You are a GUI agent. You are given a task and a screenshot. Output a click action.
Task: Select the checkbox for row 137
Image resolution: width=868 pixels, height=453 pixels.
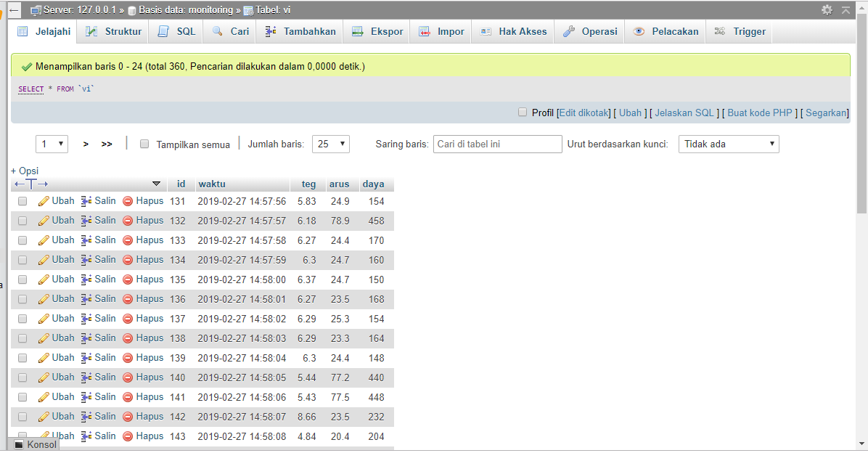pyautogui.click(x=22, y=319)
